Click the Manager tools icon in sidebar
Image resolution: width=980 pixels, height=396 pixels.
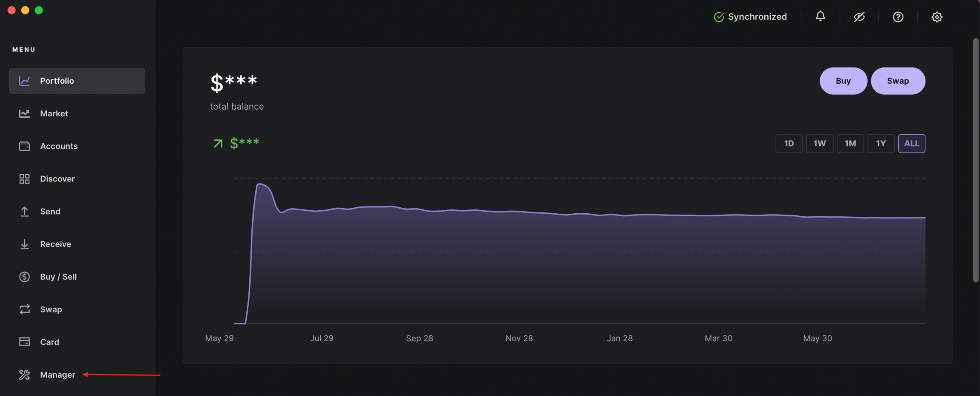(24, 374)
